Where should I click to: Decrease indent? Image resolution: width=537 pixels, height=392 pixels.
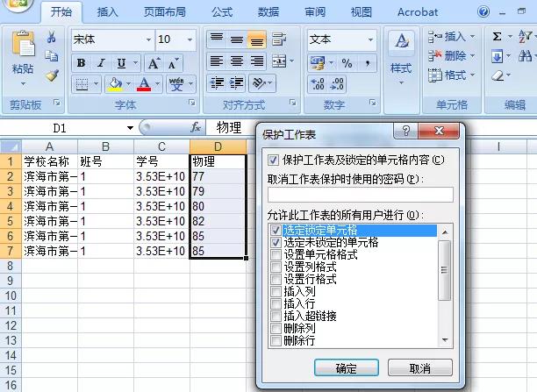[217, 82]
